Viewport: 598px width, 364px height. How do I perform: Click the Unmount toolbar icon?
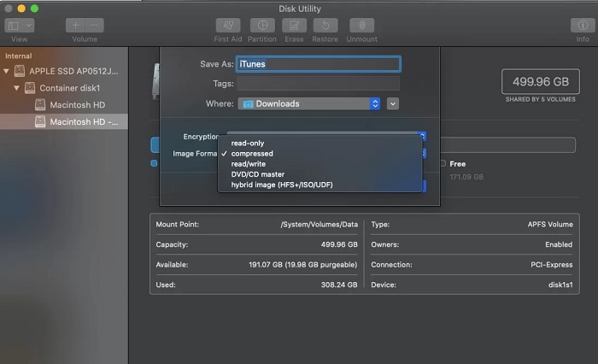tap(363, 26)
